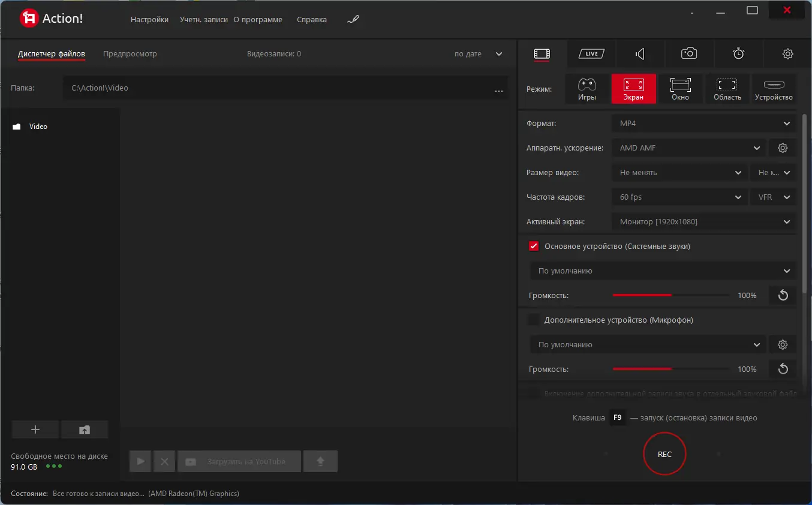
Task: Open the video recording tab icon
Action: pos(542,54)
